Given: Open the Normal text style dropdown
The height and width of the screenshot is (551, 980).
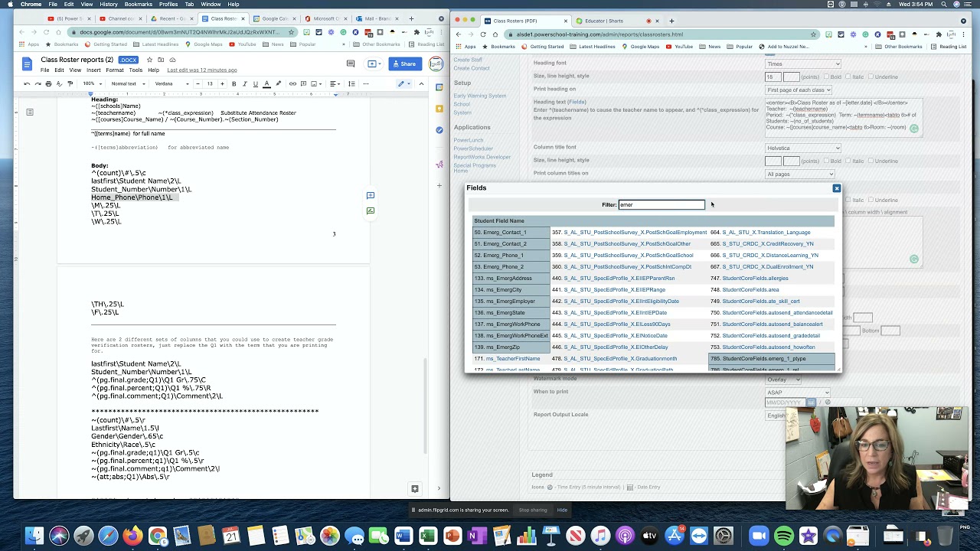Looking at the screenshot, I should [x=127, y=83].
